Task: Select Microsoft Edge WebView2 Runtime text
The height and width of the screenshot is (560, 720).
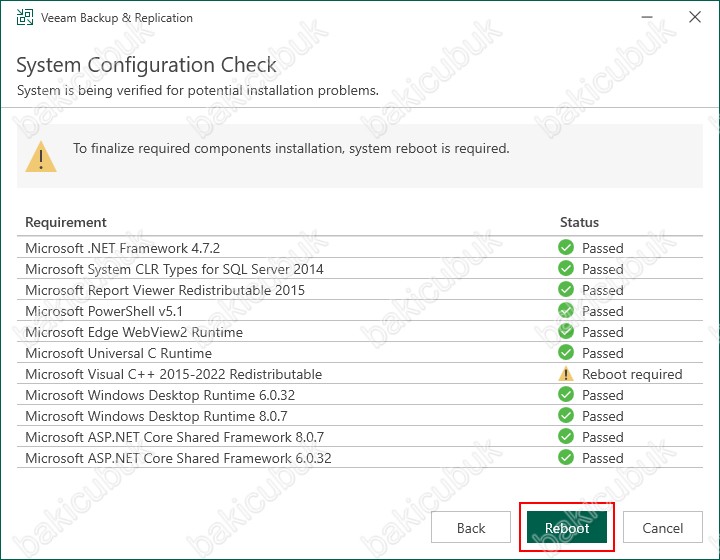Action: point(134,332)
